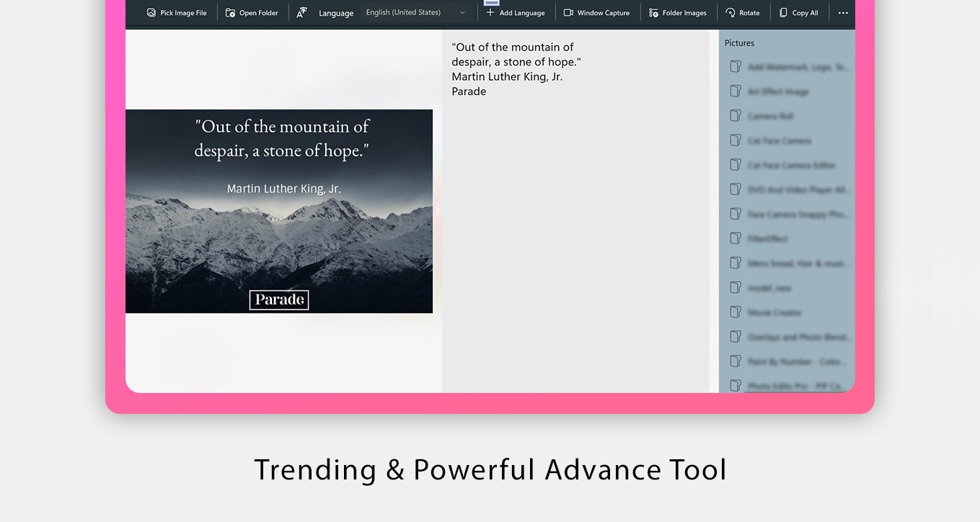Open the three-dots more options menu
Viewport: 980px width, 522px height.
[843, 13]
